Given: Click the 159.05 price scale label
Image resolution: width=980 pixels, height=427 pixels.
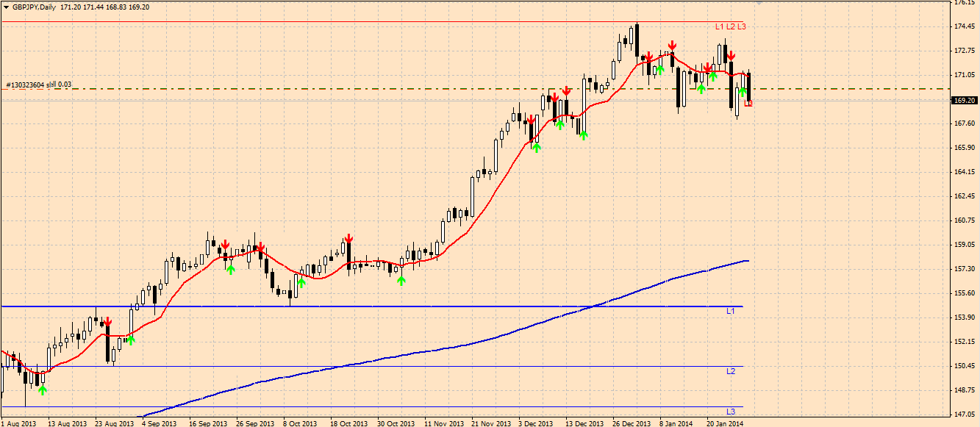Looking at the screenshot, I should pyautogui.click(x=964, y=245).
